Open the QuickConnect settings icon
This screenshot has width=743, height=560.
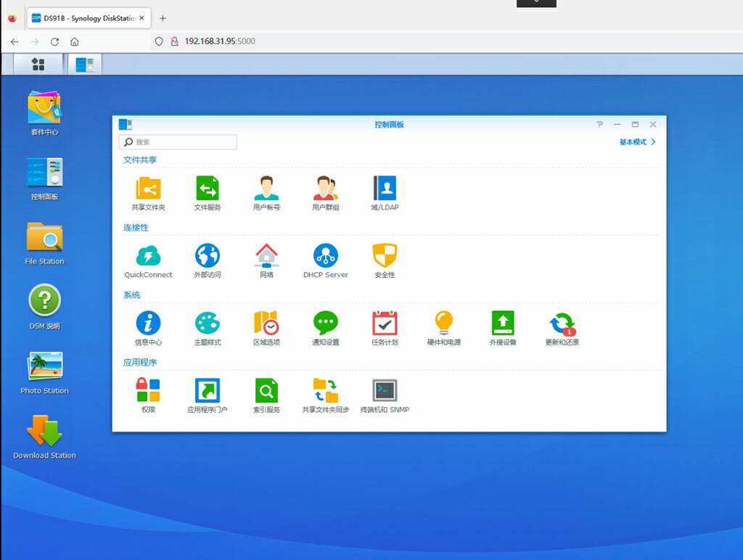[148, 256]
